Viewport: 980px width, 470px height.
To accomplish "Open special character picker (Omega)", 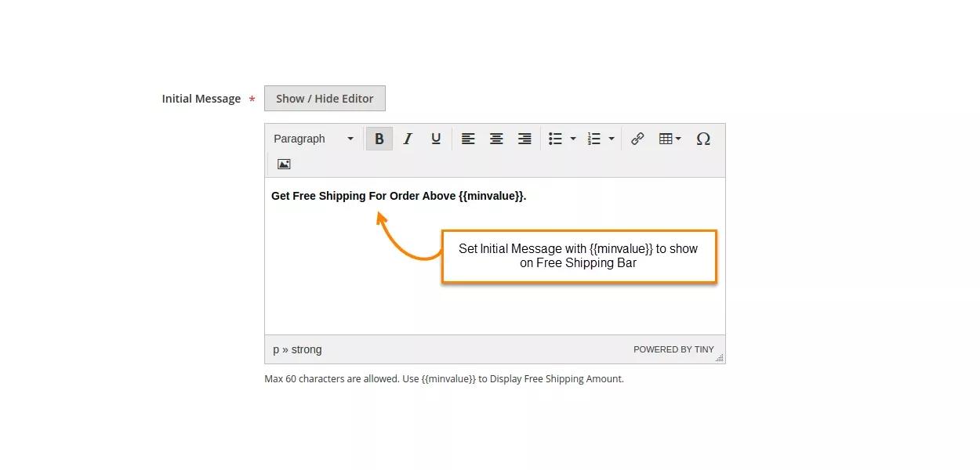I will point(703,139).
